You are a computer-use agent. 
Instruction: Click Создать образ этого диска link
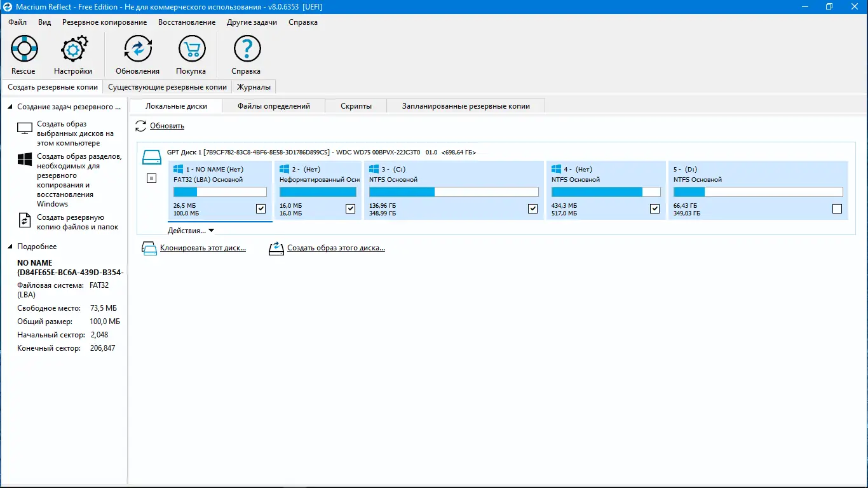coord(336,248)
